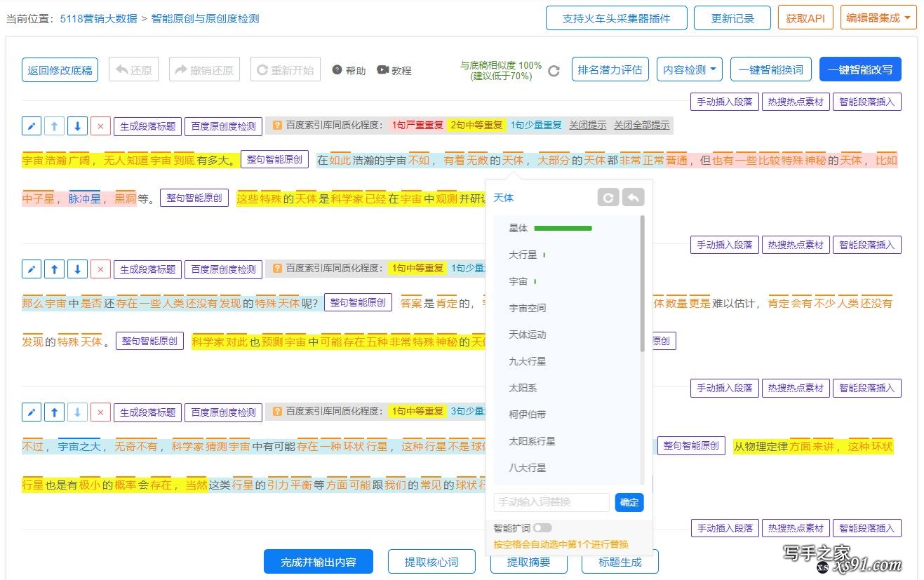Choose synonym 柯伊伯带 from the list
This screenshot has width=924, height=580.
tap(527, 414)
